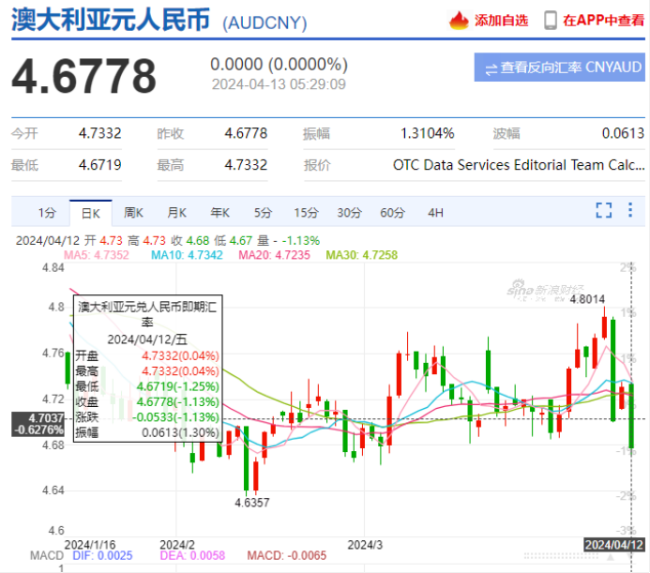Click the flame icon beside 添加自选

[458, 20]
